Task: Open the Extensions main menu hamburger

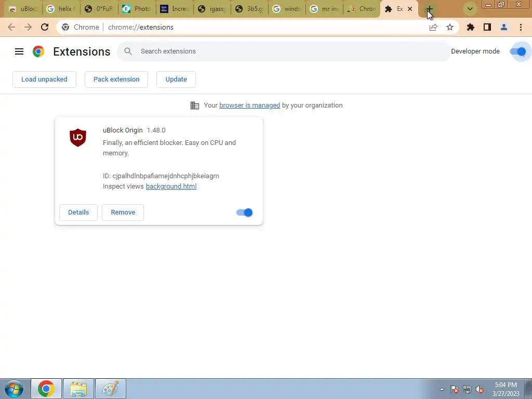Action: [x=19, y=51]
